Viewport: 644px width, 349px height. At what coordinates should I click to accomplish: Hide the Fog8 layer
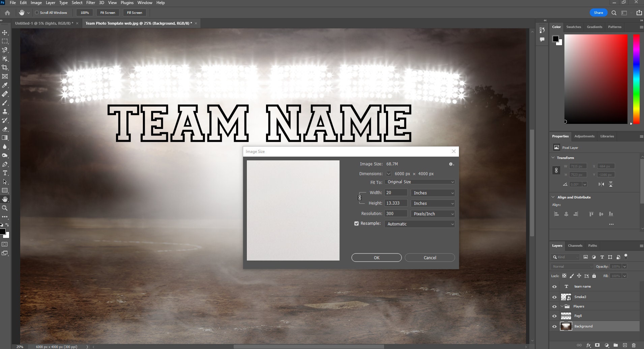[555, 316]
